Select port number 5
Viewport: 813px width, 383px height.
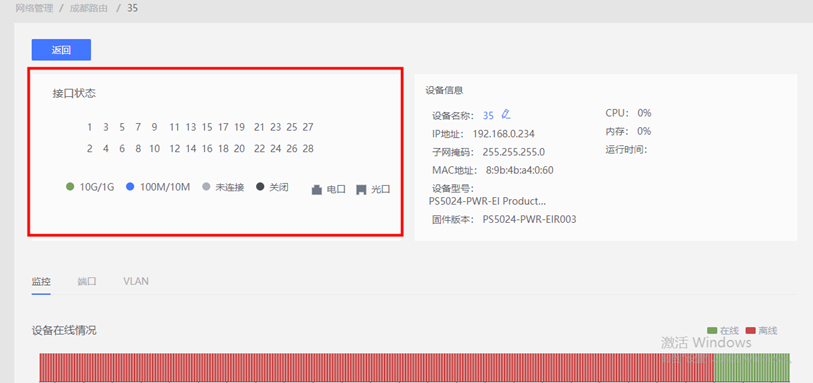(122, 127)
